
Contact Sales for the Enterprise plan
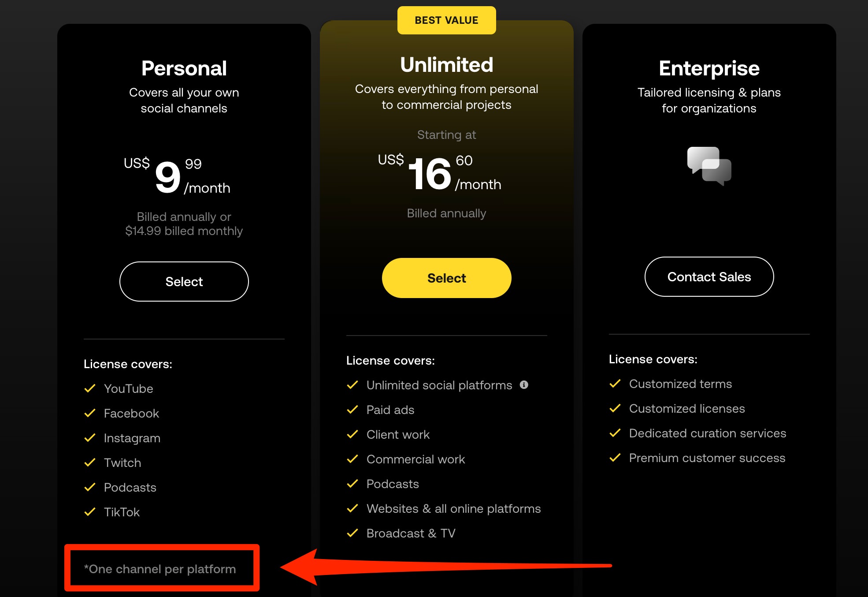[709, 276]
